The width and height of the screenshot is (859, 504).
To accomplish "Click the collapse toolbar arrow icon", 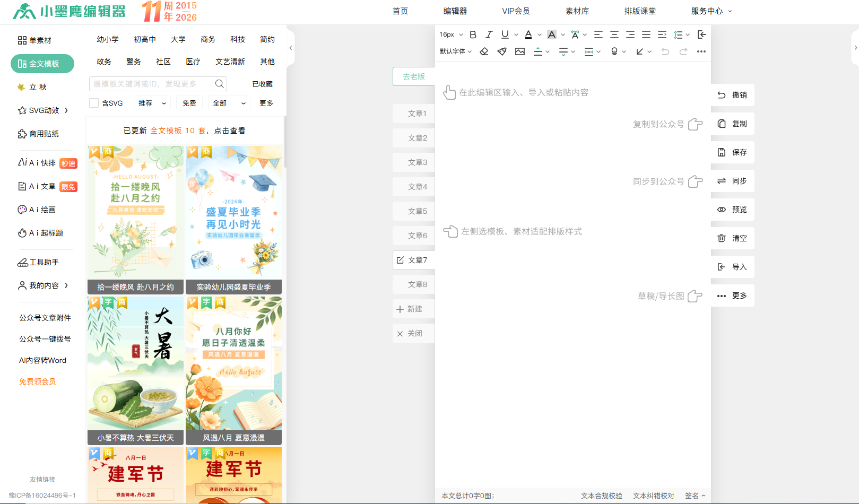I will tap(701, 34).
